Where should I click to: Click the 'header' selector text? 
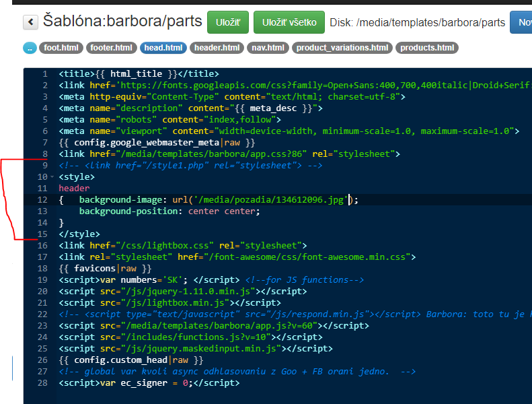tap(74, 189)
